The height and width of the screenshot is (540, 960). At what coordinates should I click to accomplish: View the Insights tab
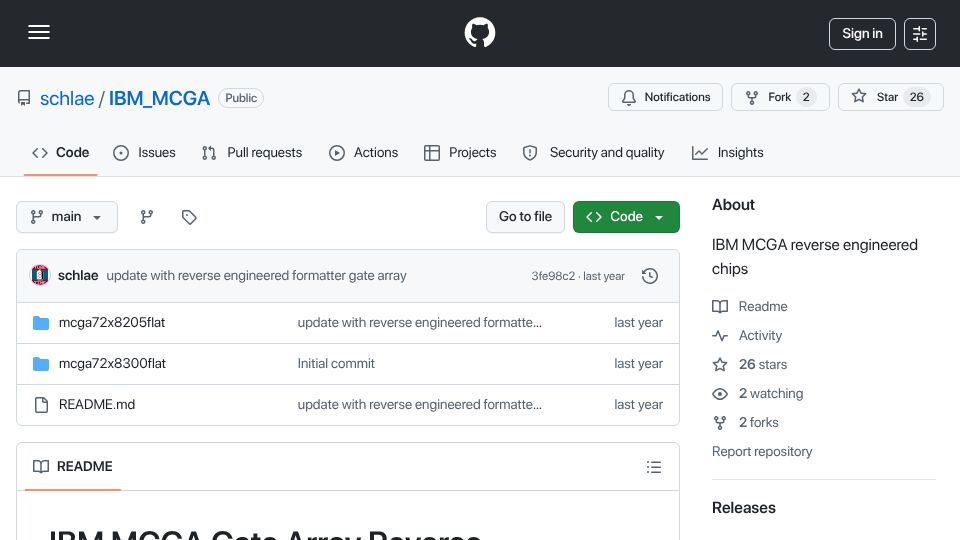click(728, 152)
